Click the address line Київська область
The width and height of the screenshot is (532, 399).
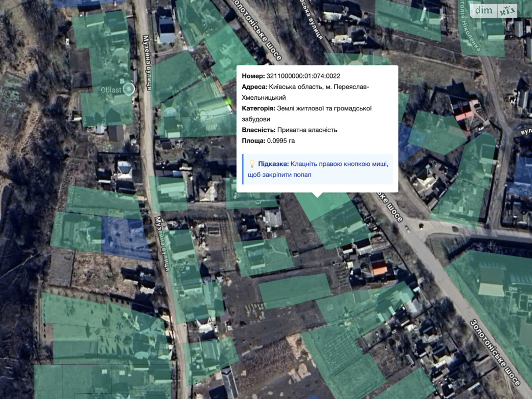click(x=305, y=87)
